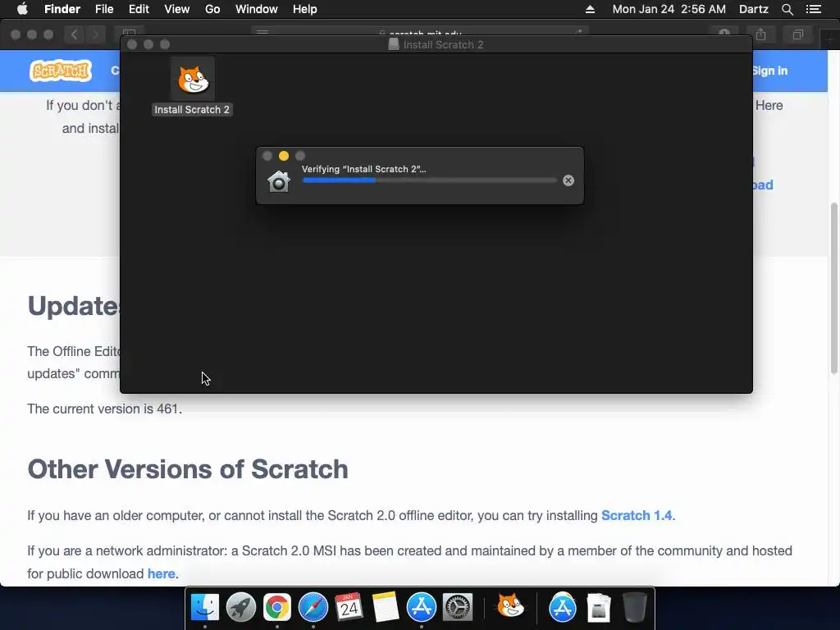The image size is (840, 630).
Task: Click the webpage vertical scrollbar
Action: (834, 288)
